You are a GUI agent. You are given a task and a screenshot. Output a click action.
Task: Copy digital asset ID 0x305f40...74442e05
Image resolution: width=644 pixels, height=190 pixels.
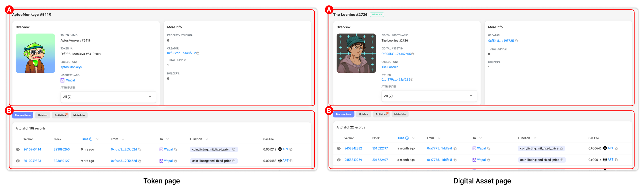pos(412,54)
